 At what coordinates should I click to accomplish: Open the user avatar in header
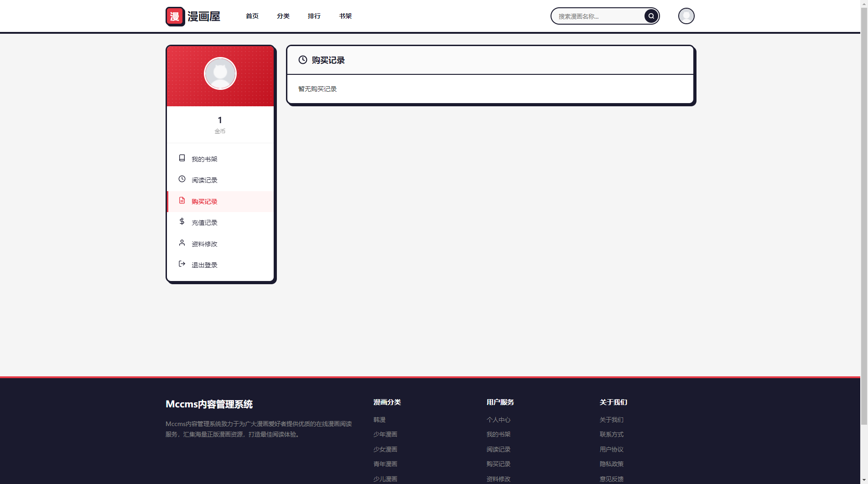[686, 16]
